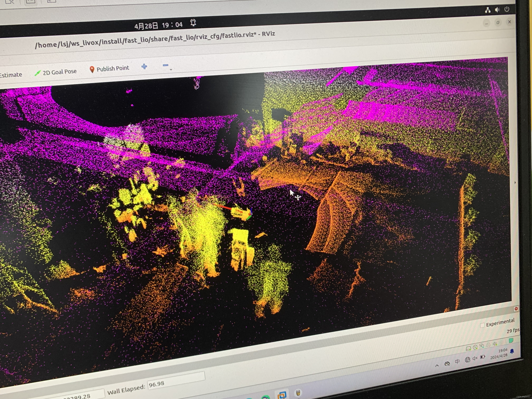
Task: Click the volume icon in Ubuntu top bar
Action: tap(497, 10)
